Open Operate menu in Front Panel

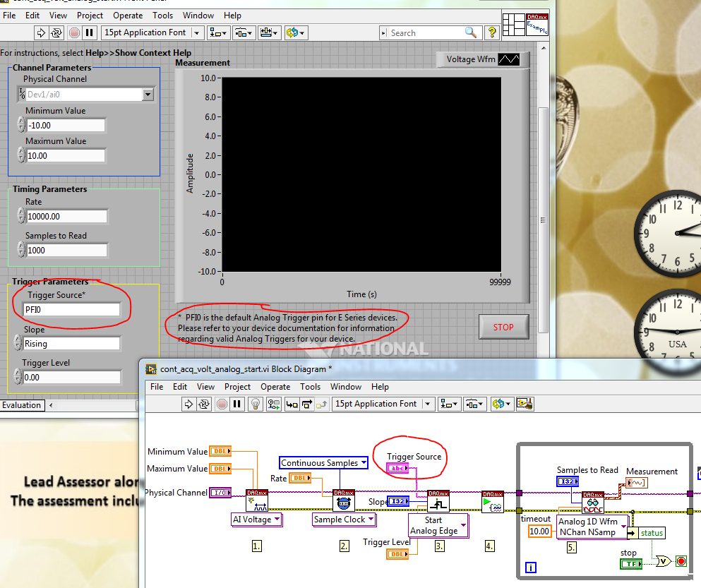(127, 16)
